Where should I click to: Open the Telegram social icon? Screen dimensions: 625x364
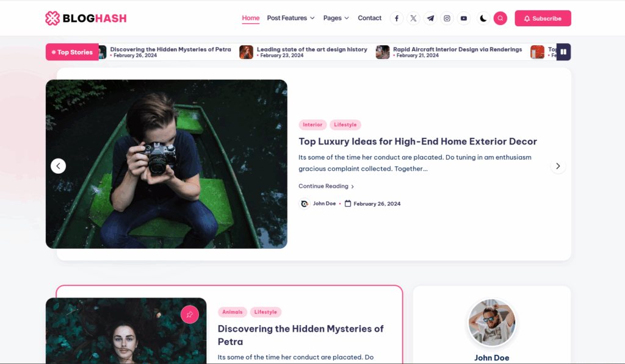(430, 18)
